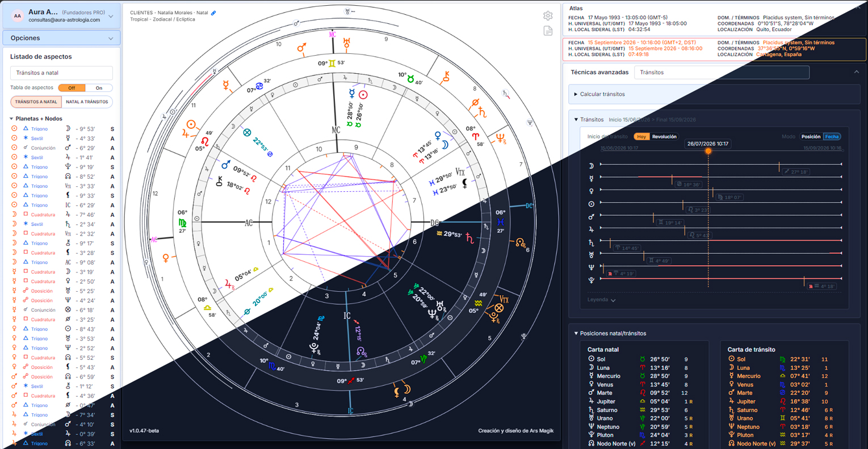The width and height of the screenshot is (868, 449).
Task: Select the Pluto row icon in transit timeline
Action: pos(591,280)
